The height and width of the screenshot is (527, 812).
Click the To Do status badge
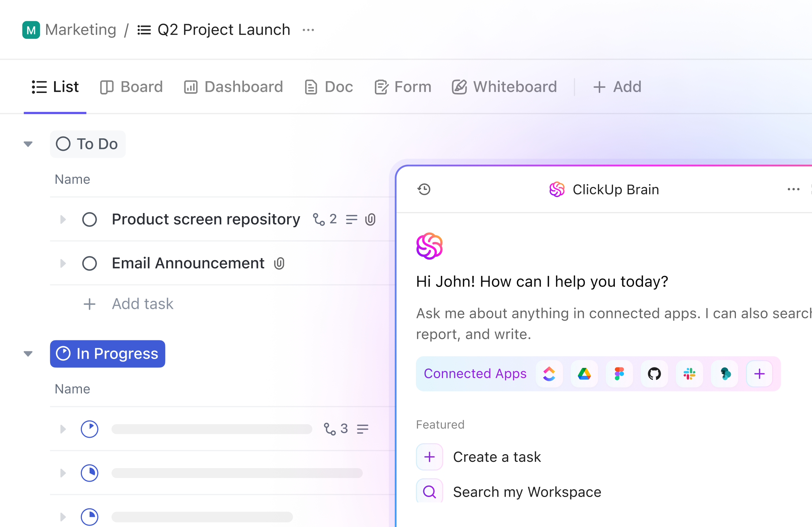point(88,144)
